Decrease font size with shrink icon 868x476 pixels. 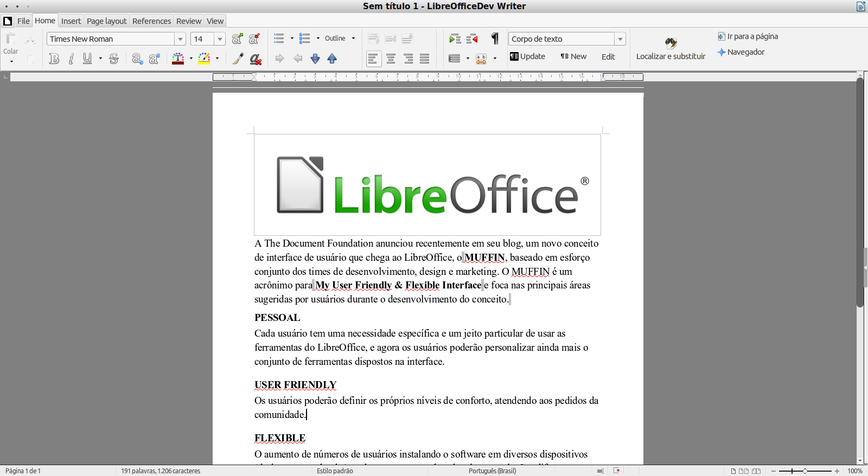[x=254, y=38]
